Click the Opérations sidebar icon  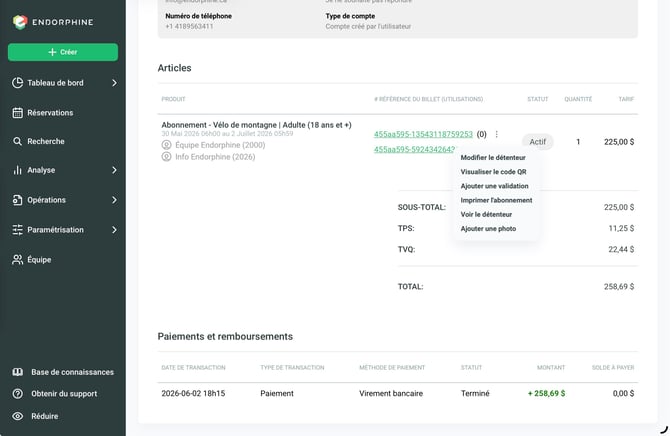coord(18,200)
